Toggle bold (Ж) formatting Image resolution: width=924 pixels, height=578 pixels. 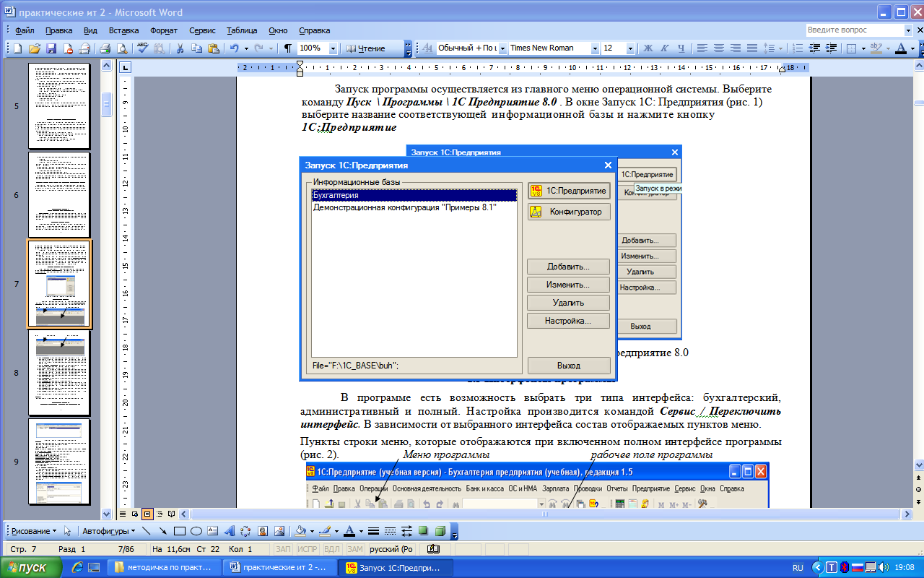[x=648, y=48]
